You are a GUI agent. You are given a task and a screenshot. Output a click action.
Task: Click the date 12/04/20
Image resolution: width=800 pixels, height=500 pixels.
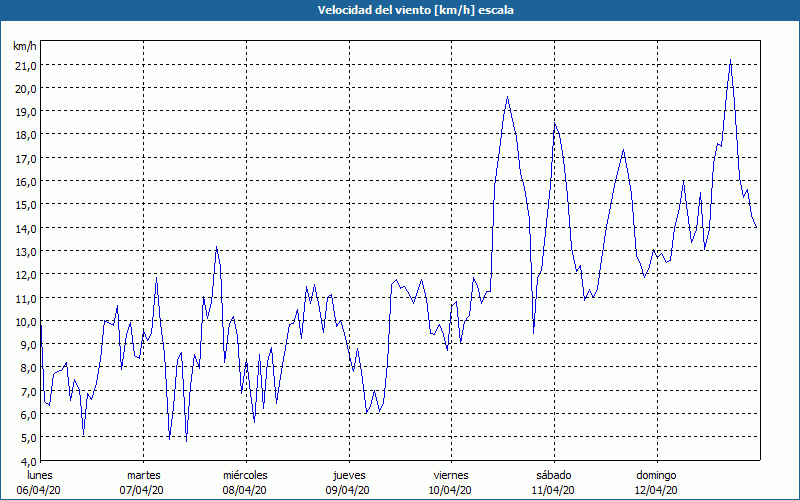pos(656,490)
